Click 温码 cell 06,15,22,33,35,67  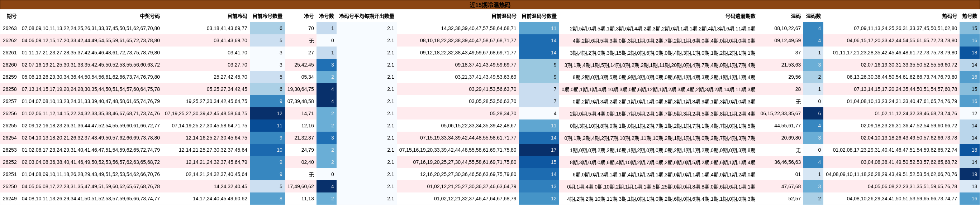pyautogui.click(x=781, y=113)
